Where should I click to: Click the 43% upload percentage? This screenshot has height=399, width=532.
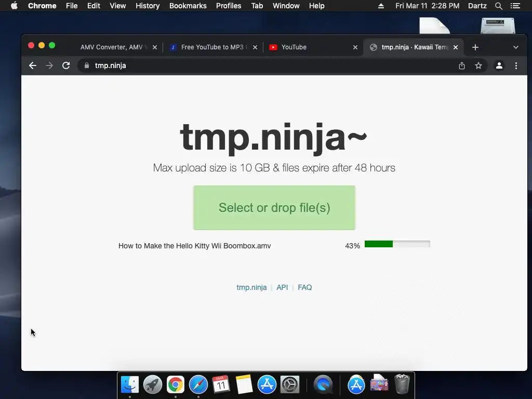coord(353,246)
